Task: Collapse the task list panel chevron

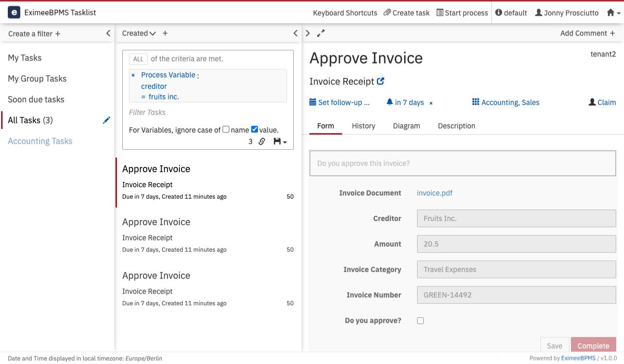Action: point(295,33)
